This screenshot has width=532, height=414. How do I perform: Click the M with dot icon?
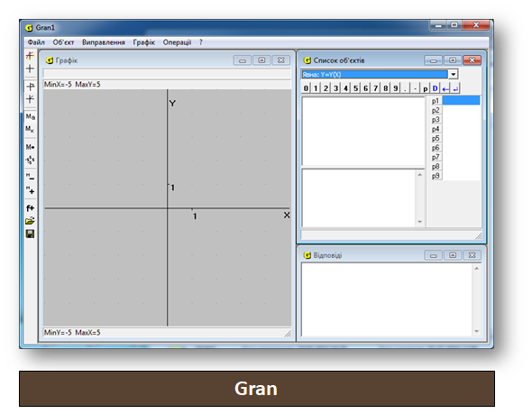click(30, 147)
